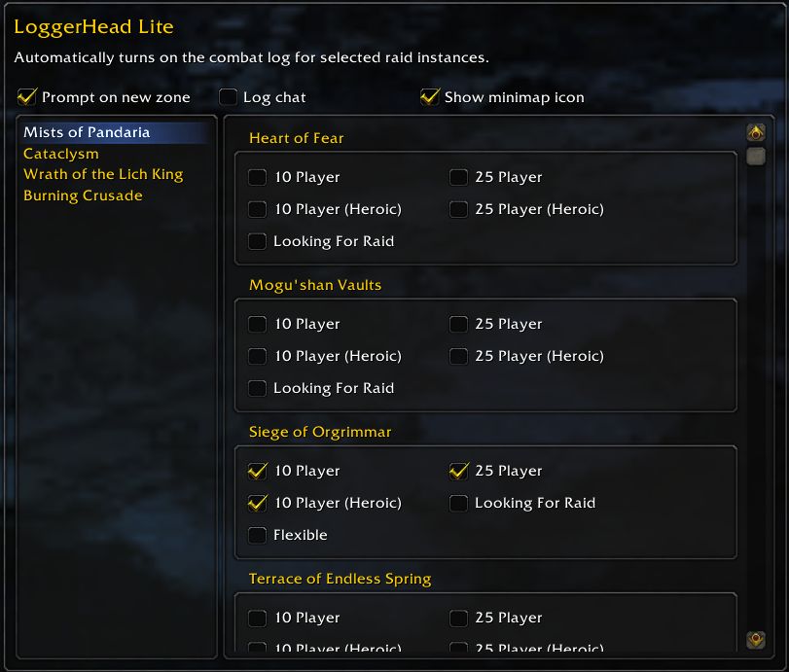Open the Cataclysm raid list
Viewport: 789px width, 672px height.
coord(61,154)
